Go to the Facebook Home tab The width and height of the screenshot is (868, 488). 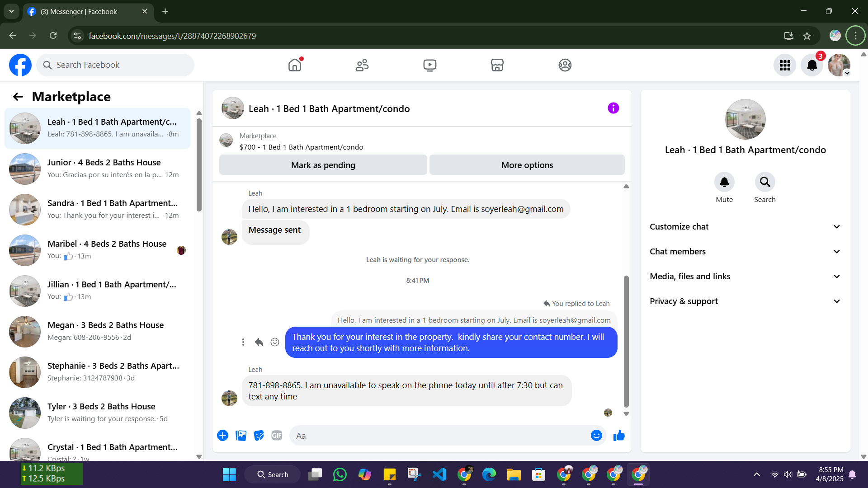[295, 65]
